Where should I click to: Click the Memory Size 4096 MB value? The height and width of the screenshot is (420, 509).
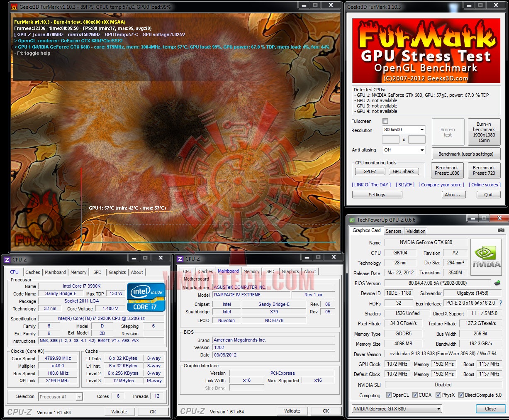pyautogui.click(x=403, y=344)
